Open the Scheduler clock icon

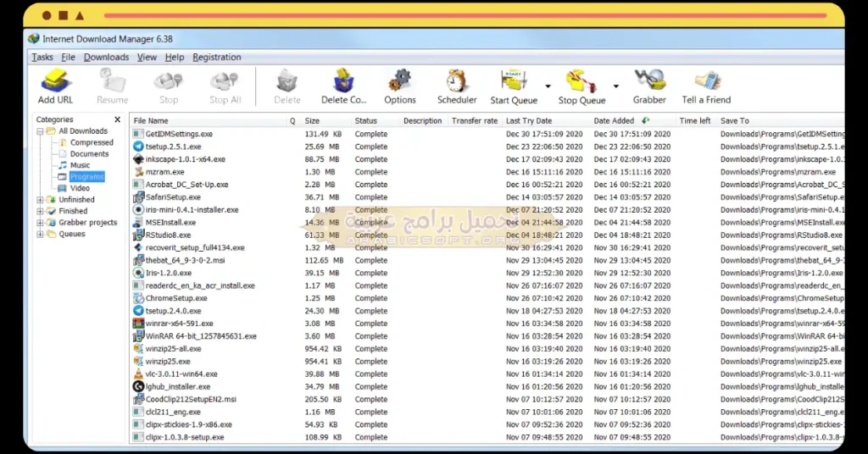[x=457, y=81]
